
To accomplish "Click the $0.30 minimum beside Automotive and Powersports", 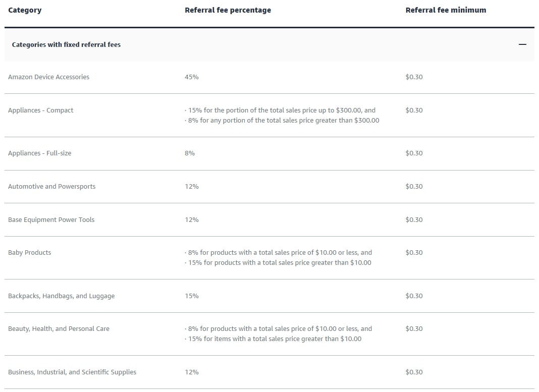I will tap(414, 186).
